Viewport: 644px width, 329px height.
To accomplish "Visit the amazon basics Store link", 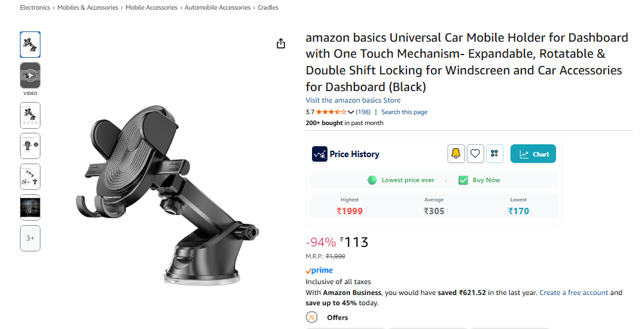I will coord(352,100).
